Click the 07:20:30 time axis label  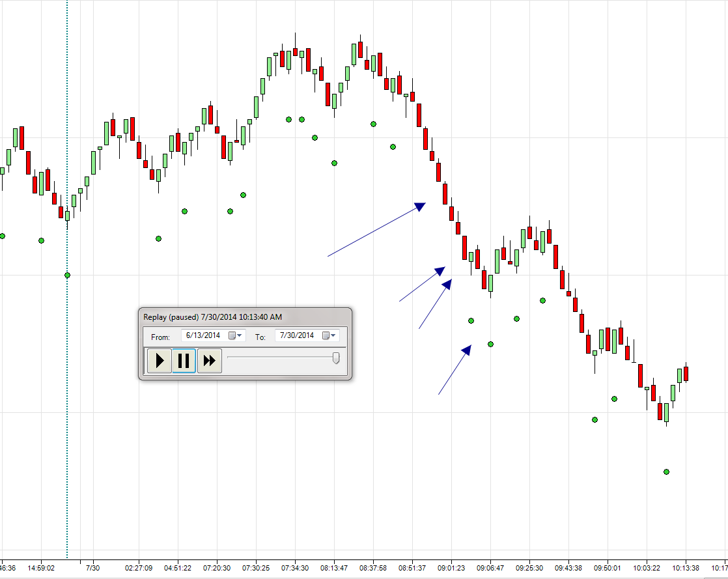[x=217, y=568]
